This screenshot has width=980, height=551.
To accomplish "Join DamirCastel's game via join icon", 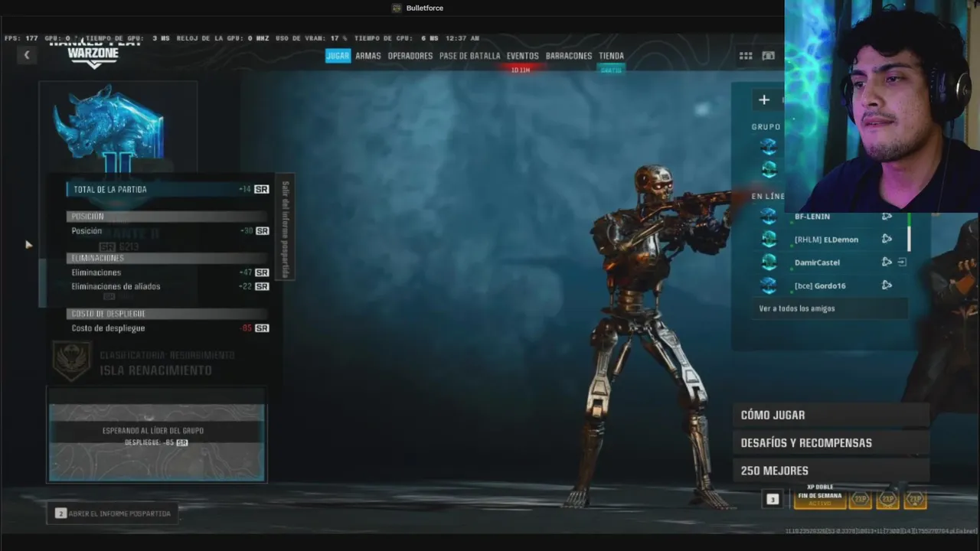I will [902, 262].
